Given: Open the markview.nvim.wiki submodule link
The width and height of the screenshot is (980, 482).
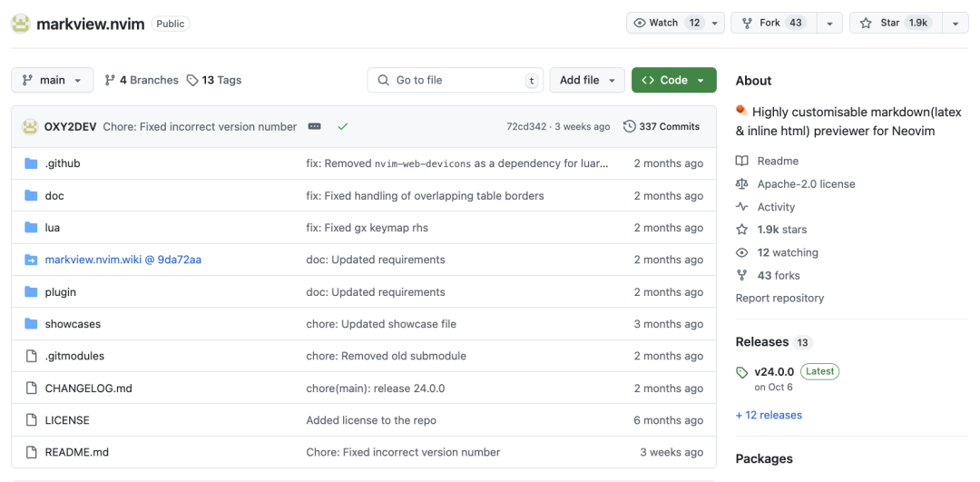Looking at the screenshot, I should 123,260.
